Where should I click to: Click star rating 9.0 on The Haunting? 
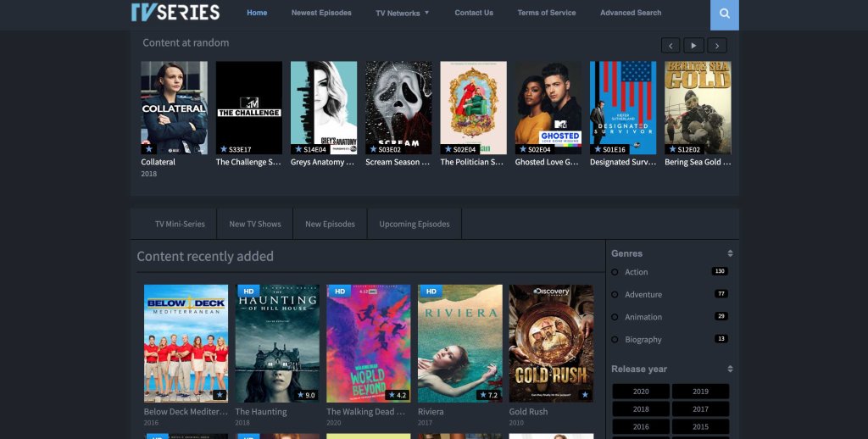306,395
